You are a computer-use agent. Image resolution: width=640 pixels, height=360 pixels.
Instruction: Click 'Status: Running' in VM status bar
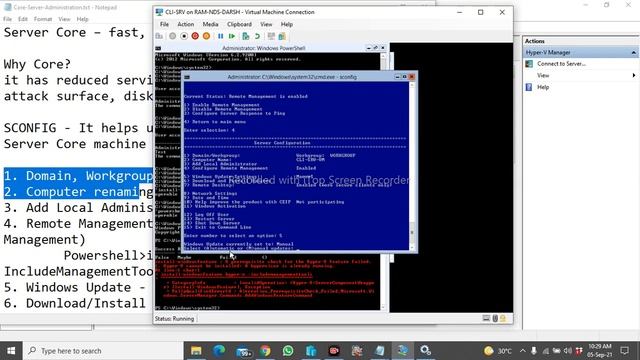coord(174,319)
